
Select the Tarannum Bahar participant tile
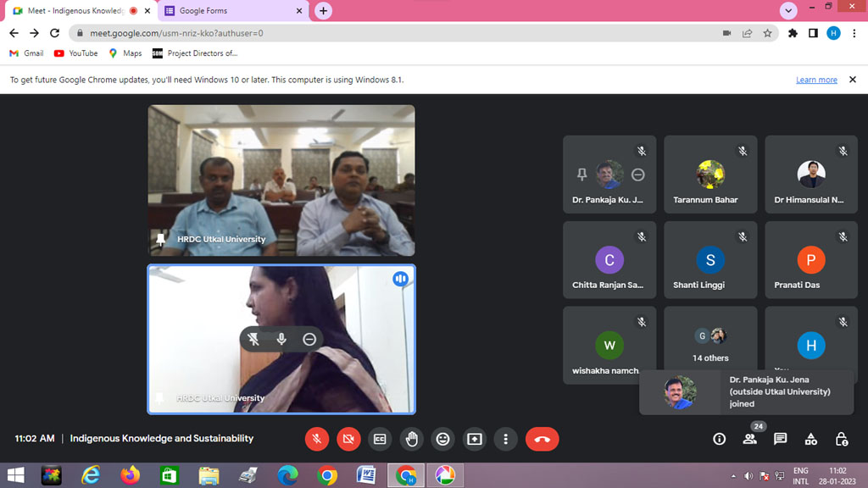pyautogui.click(x=710, y=175)
